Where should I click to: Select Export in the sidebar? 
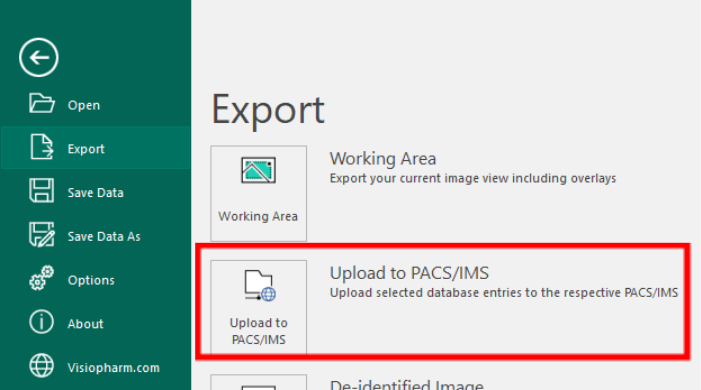click(96, 148)
